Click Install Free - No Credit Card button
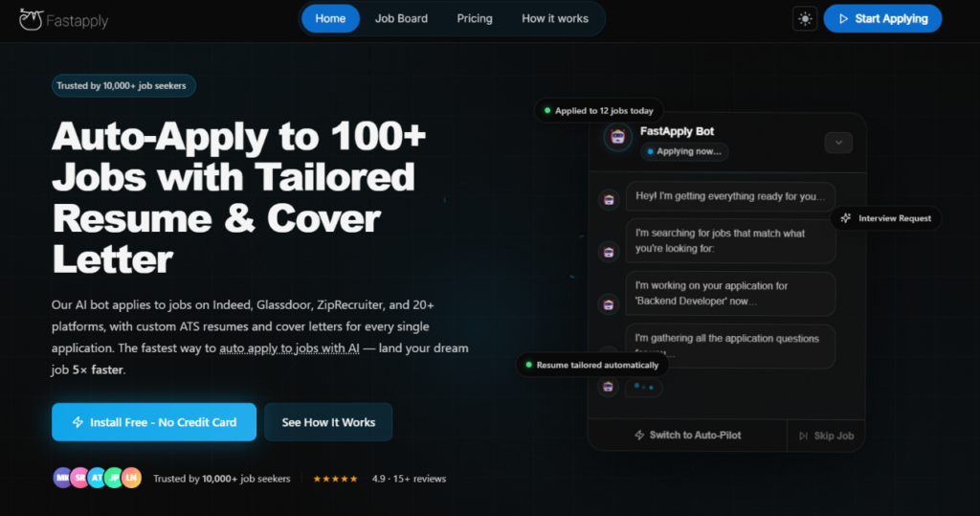Screen dimensions: 980x516 pos(154,422)
